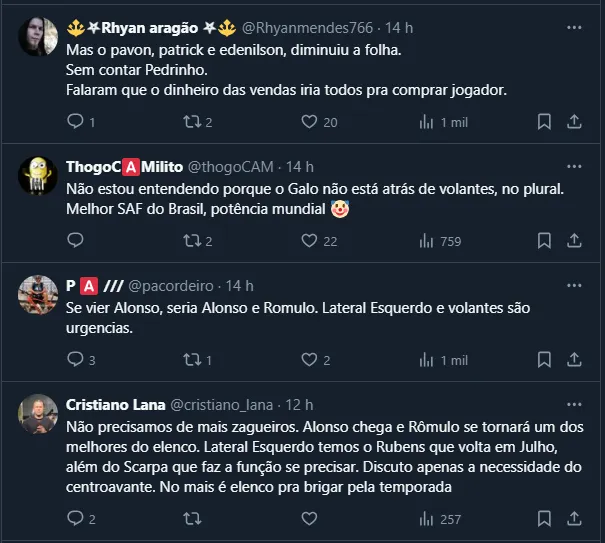The width and height of the screenshot is (605, 543).
Task: View the 257 views count on Cristiano's tweet
Action: pyautogui.click(x=439, y=518)
